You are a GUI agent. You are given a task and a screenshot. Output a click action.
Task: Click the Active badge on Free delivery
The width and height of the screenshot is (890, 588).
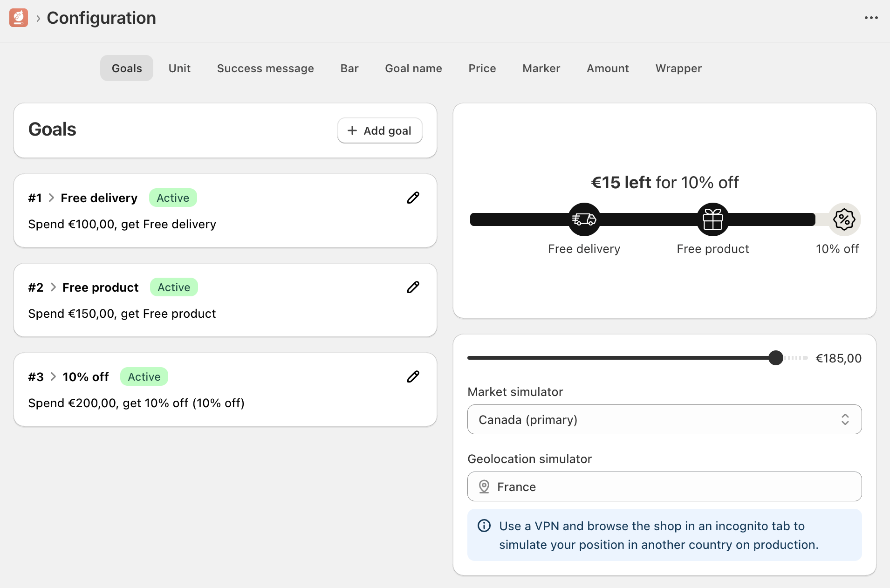tap(173, 198)
